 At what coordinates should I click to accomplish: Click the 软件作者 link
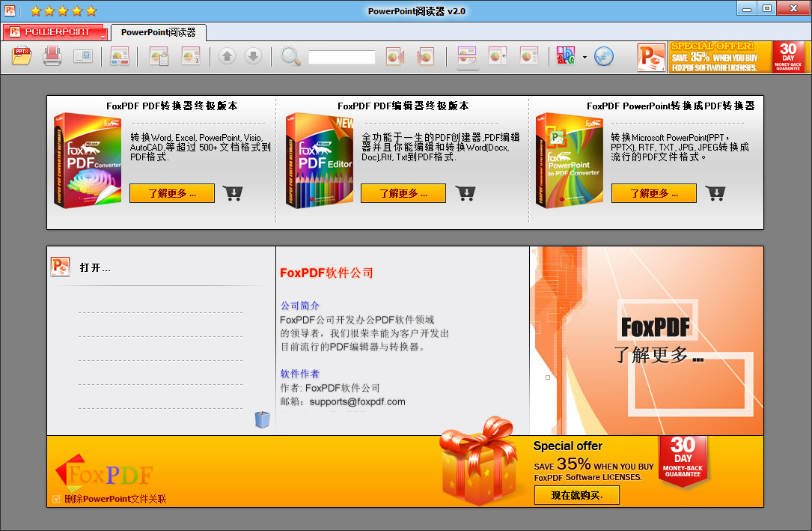300,374
